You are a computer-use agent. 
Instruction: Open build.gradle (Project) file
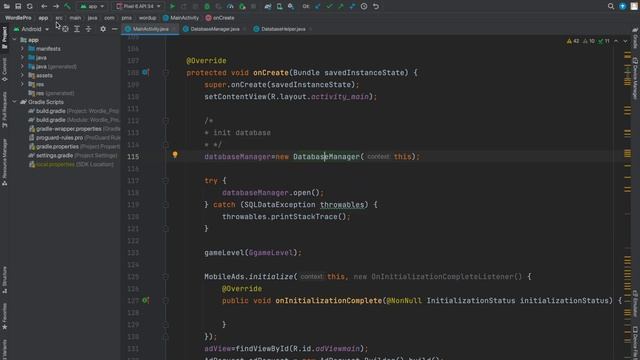73,111
